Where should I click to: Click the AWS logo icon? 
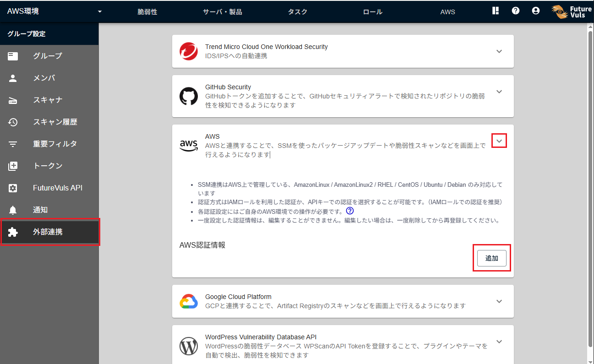click(x=189, y=146)
